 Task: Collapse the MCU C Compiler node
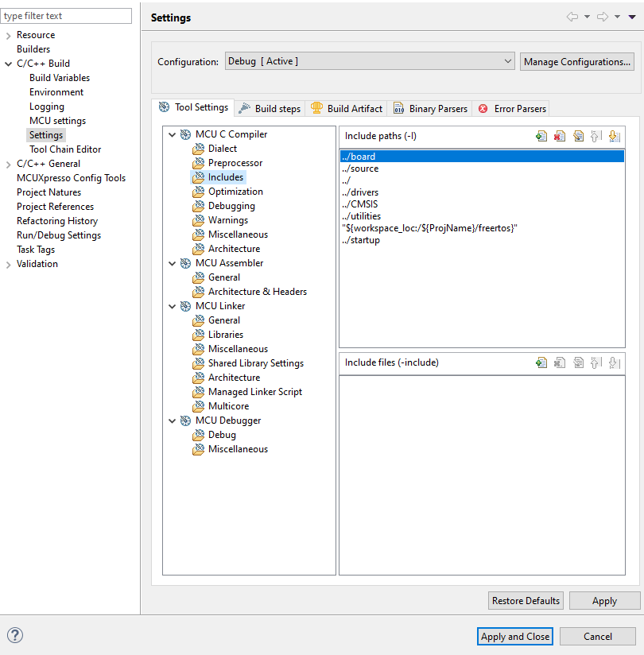tap(172, 134)
